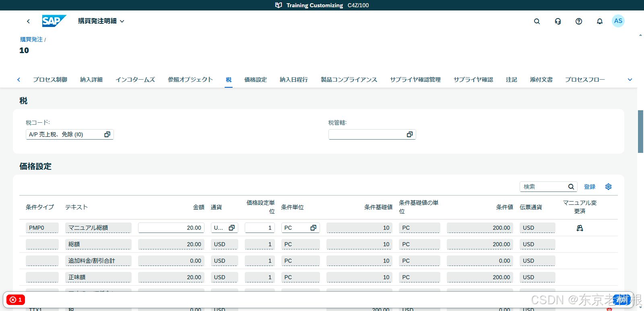644x311 pixels.
Task: Switch to the サプライヤ確認管理 tab
Action: [x=415, y=80]
